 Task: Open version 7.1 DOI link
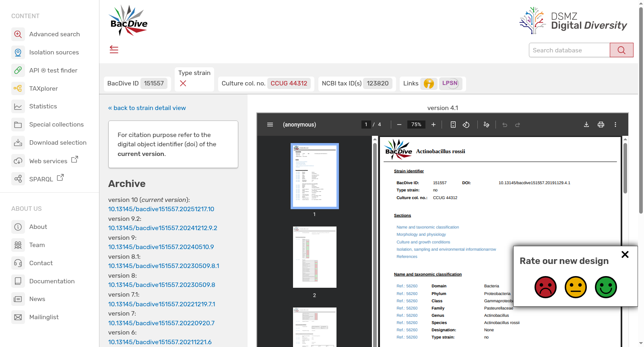161,304
